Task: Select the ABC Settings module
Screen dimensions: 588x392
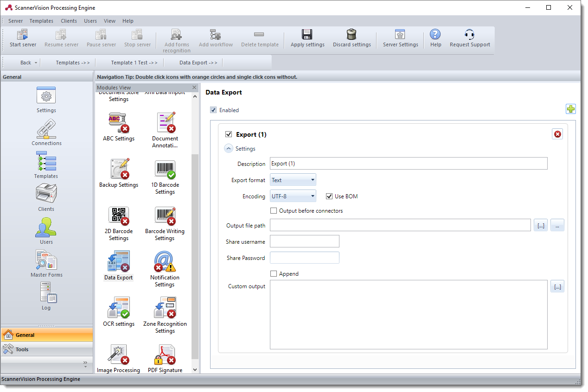Action: pyautogui.click(x=119, y=126)
